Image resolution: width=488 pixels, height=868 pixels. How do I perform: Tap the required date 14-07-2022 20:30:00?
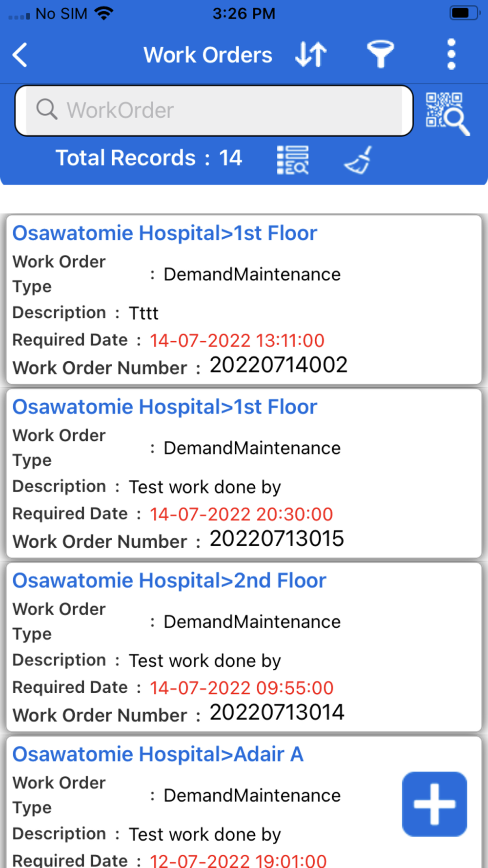tap(241, 514)
